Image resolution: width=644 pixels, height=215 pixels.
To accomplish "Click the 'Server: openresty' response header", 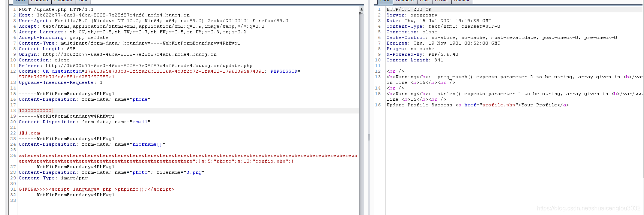I will click(x=412, y=15).
